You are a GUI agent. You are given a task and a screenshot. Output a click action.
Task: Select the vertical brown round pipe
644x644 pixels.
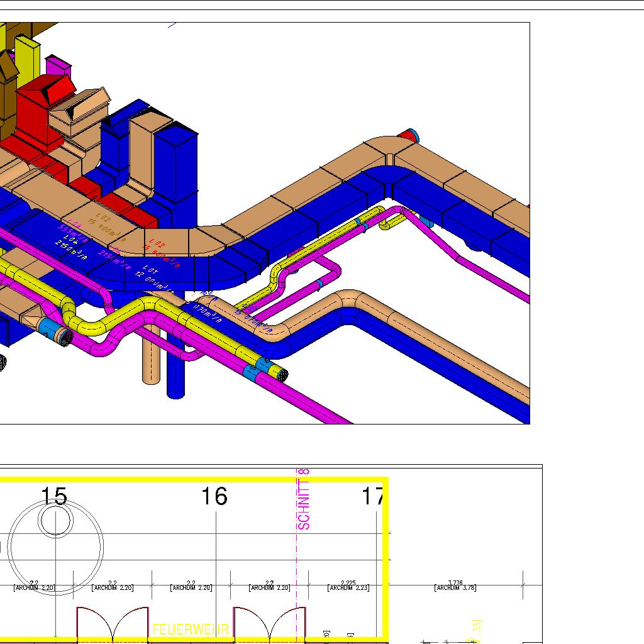[151, 354]
